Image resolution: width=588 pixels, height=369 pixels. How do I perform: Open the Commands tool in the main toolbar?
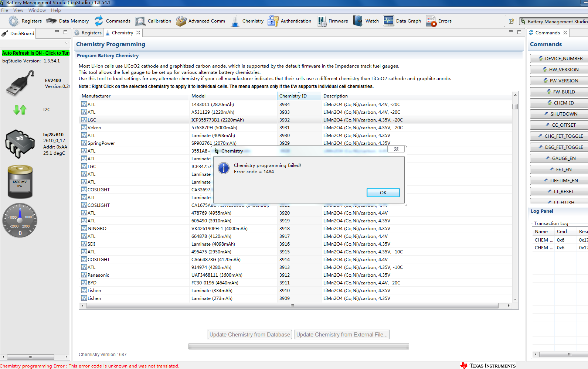click(x=112, y=21)
